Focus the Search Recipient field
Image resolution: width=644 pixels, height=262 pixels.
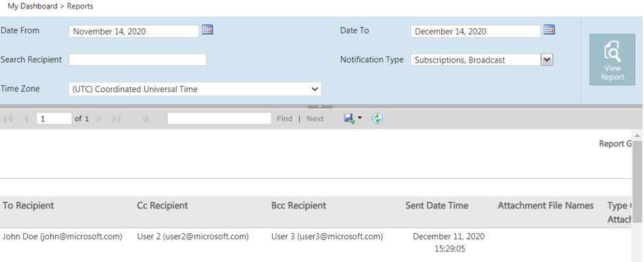pyautogui.click(x=137, y=60)
